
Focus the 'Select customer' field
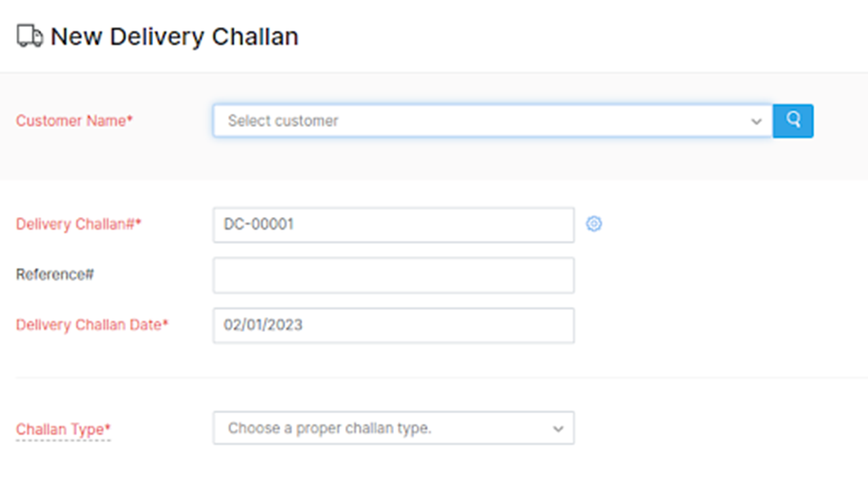pos(475,121)
